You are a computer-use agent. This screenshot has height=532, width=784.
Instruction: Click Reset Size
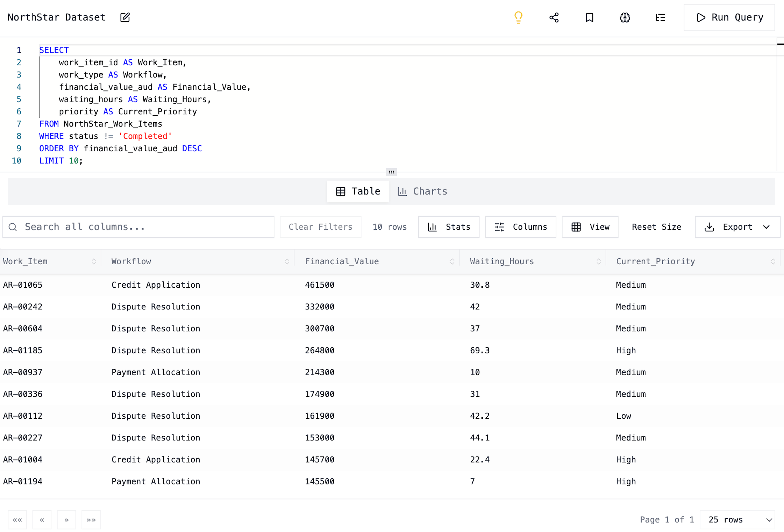pos(656,227)
